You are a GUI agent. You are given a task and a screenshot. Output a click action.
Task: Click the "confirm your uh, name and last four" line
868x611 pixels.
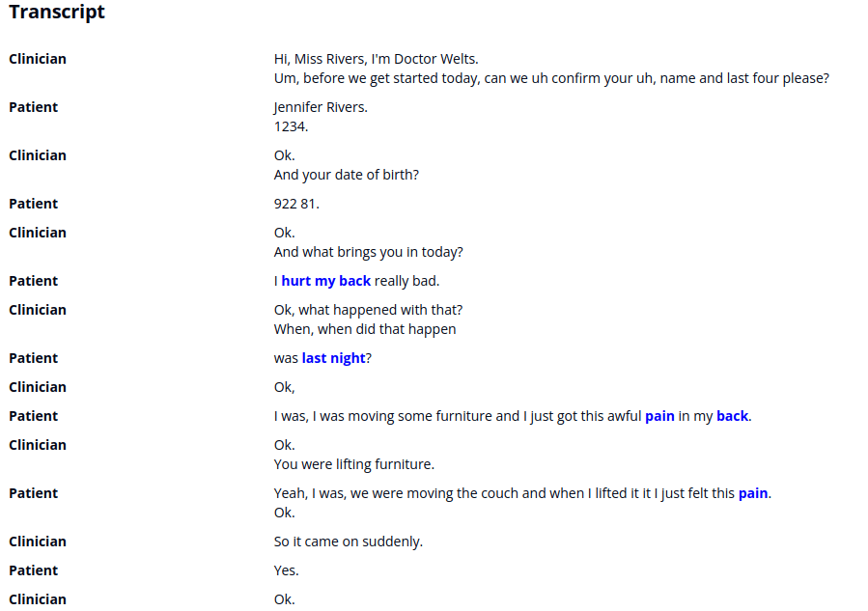point(550,78)
